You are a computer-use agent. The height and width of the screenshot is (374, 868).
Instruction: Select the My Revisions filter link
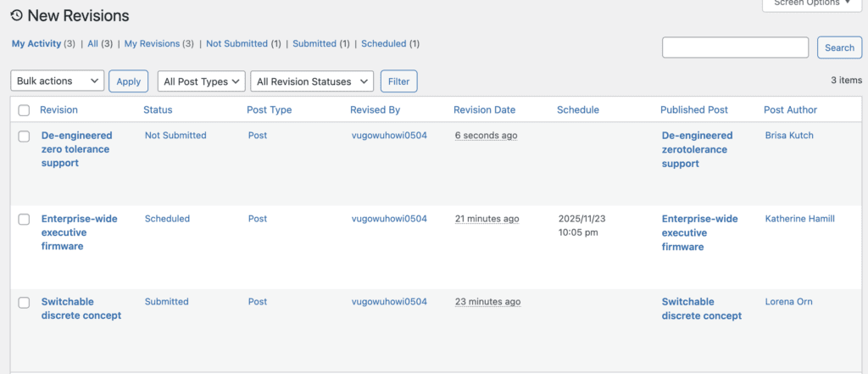pos(152,43)
